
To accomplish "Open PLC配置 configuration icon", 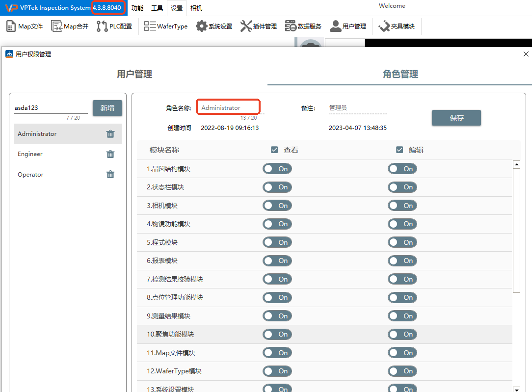I will click(x=102, y=26).
